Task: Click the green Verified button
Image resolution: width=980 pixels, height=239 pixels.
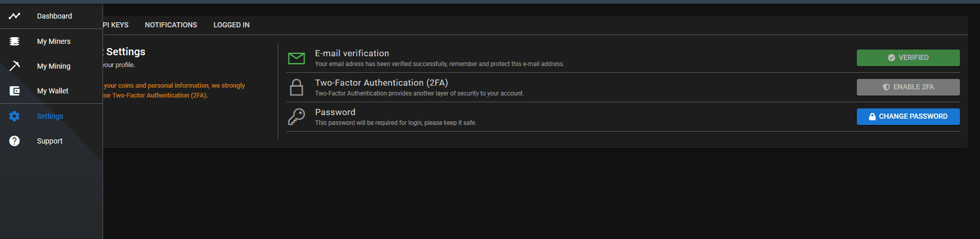Action: click(908, 58)
